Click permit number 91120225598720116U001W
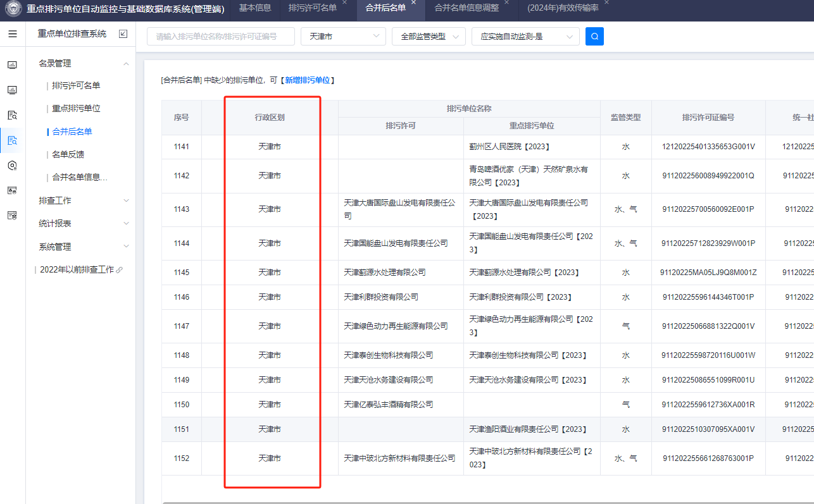Image resolution: width=814 pixels, height=504 pixels. pyautogui.click(x=708, y=355)
